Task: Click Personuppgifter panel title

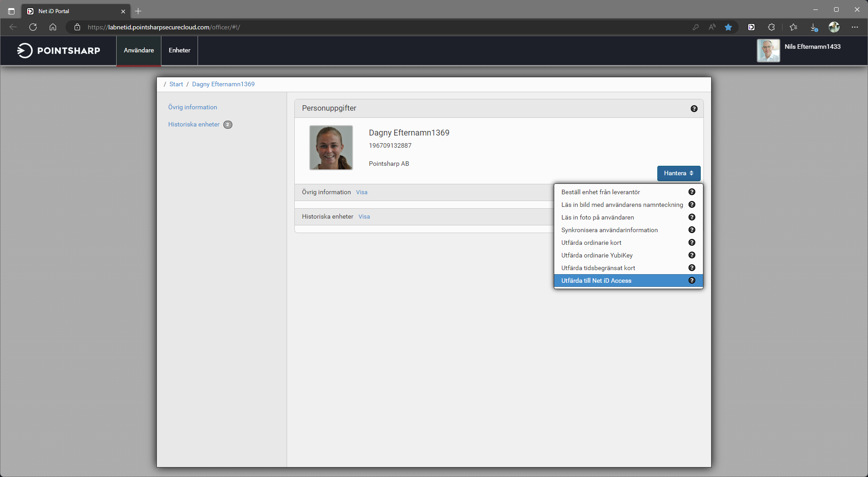Action: point(329,108)
